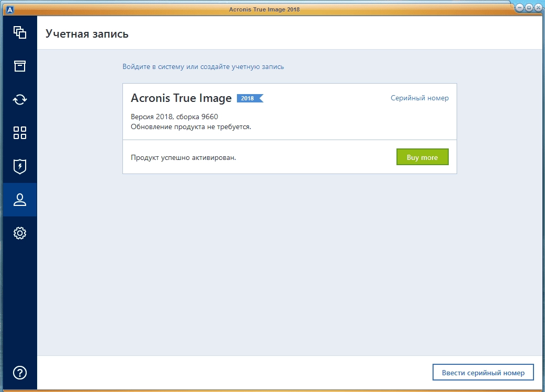
Task: Click 'Войдите в систему или создайте учетную запись' link
Action: (203, 67)
